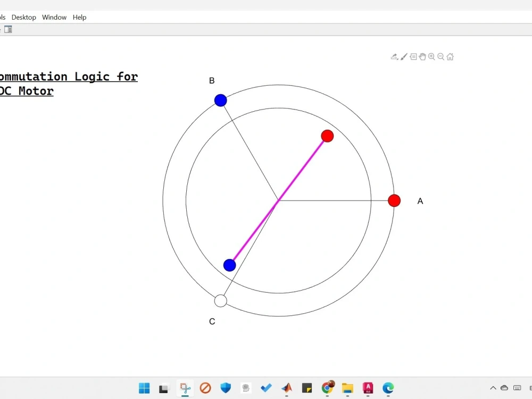Click the Task View button
The image size is (532, 399).
pos(163,388)
